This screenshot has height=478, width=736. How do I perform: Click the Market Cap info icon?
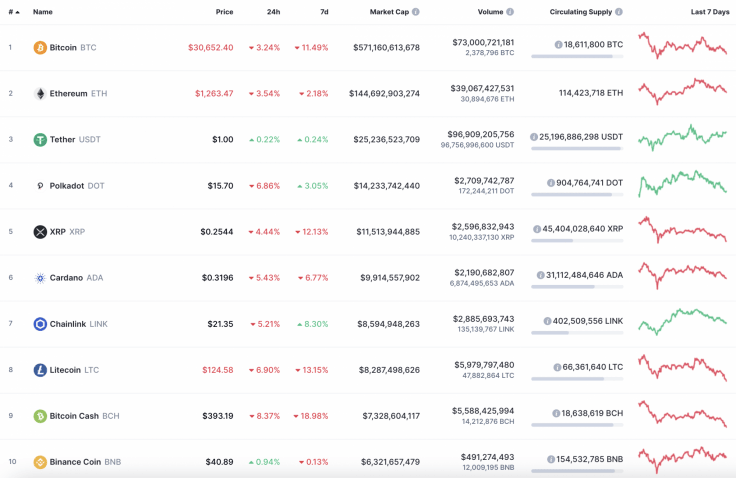click(416, 12)
